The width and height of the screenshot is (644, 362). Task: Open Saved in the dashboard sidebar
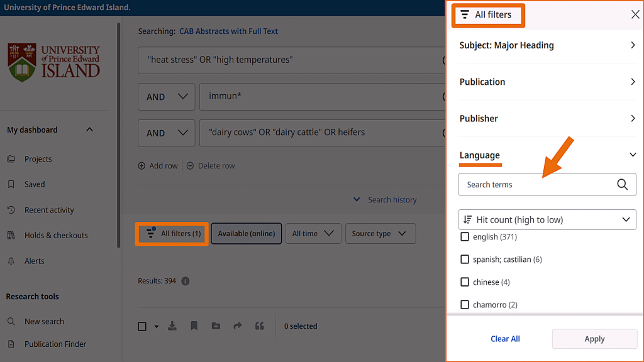[35, 184]
